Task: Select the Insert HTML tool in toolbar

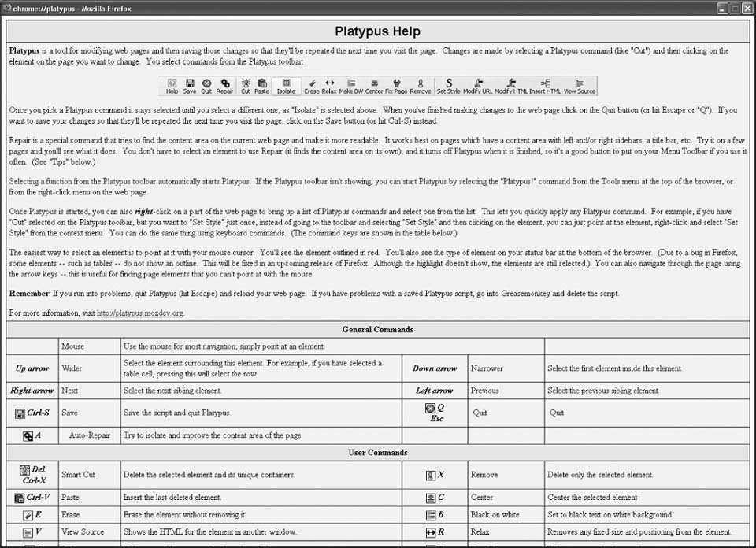Action: 545,86
